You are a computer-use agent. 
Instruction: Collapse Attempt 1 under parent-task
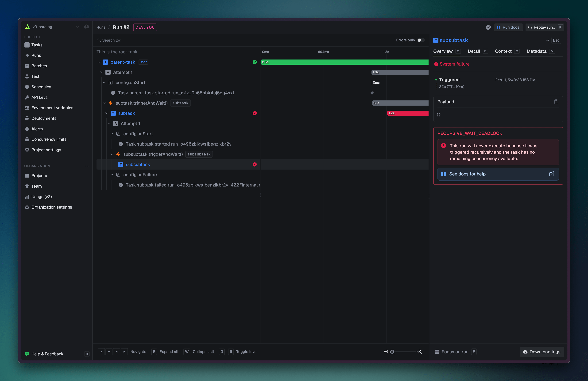pos(101,72)
